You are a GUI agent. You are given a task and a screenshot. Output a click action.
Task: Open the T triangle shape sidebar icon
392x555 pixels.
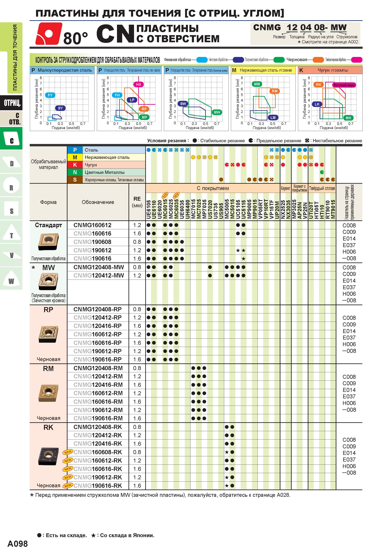(x=11, y=232)
